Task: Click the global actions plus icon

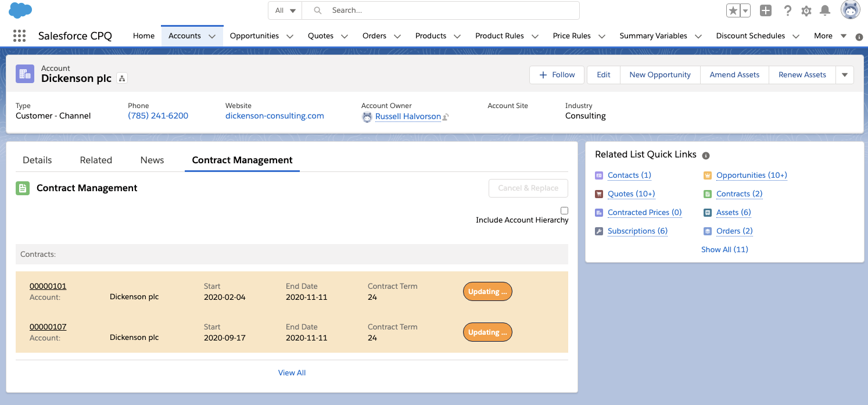Action: pyautogui.click(x=766, y=10)
